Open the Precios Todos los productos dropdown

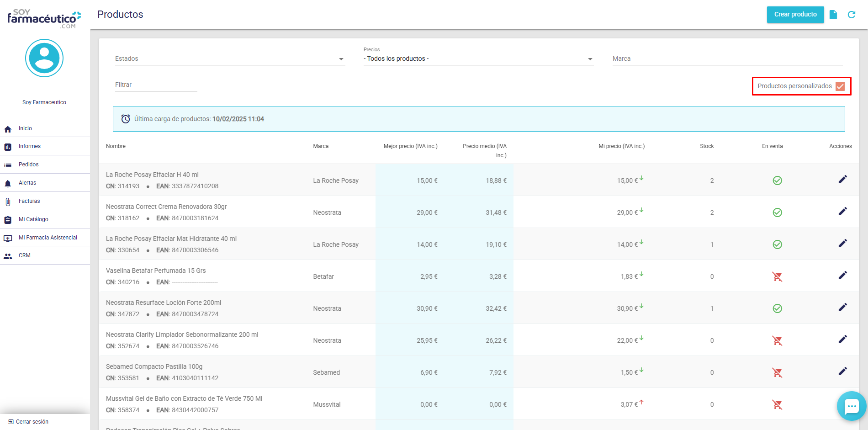pyautogui.click(x=478, y=59)
